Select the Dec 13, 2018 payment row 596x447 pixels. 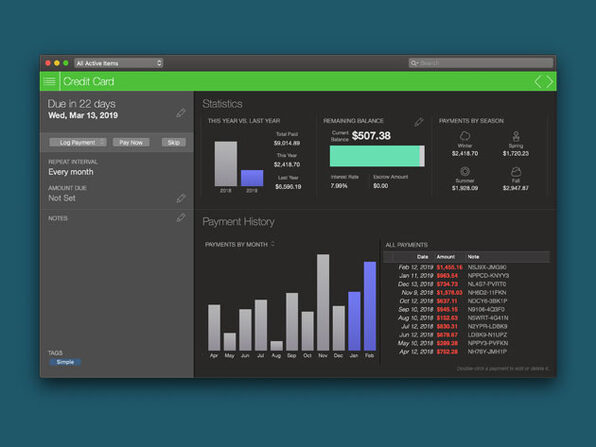pyautogui.click(x=467, y=284)
